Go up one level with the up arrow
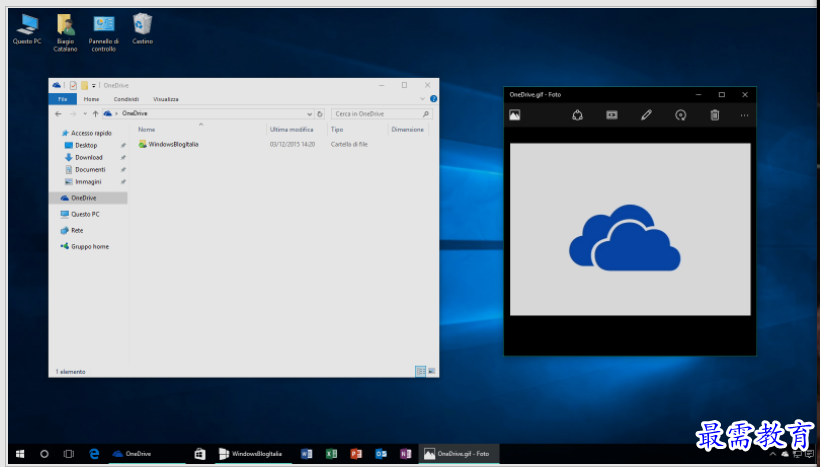Image resolution: width=820 pixels, height=467 pixels. [95, 113]
